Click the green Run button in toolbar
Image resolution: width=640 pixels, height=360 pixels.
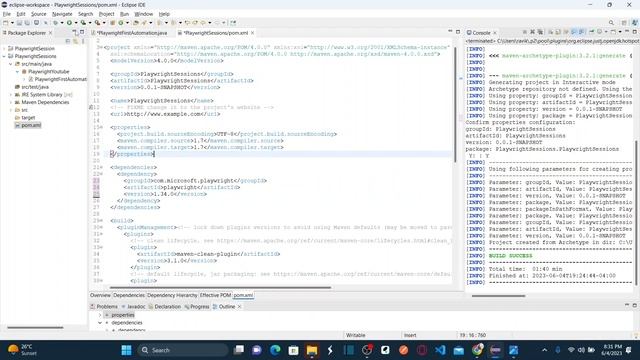(69, 23)
